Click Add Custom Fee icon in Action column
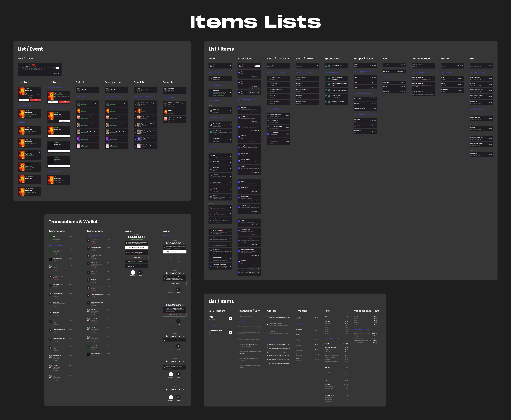This screenshot has height=420, width=511. pos(211,220)
